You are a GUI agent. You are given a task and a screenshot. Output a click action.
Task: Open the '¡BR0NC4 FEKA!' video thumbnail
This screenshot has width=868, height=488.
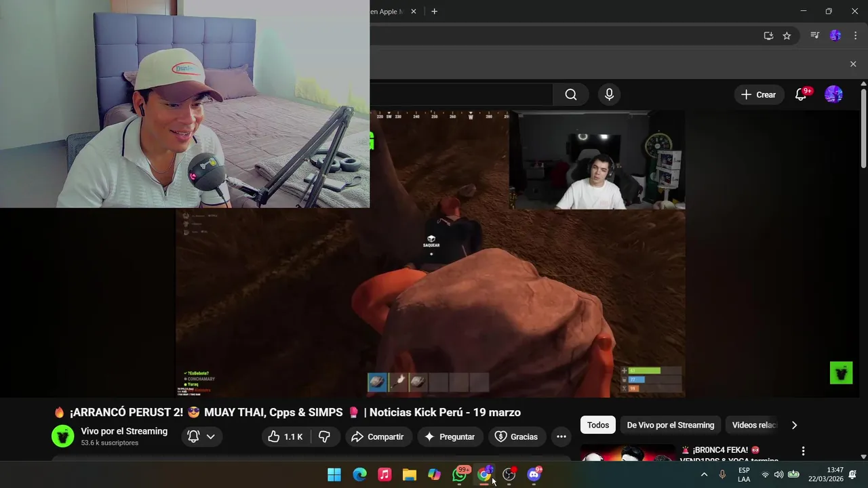point(627,453)
